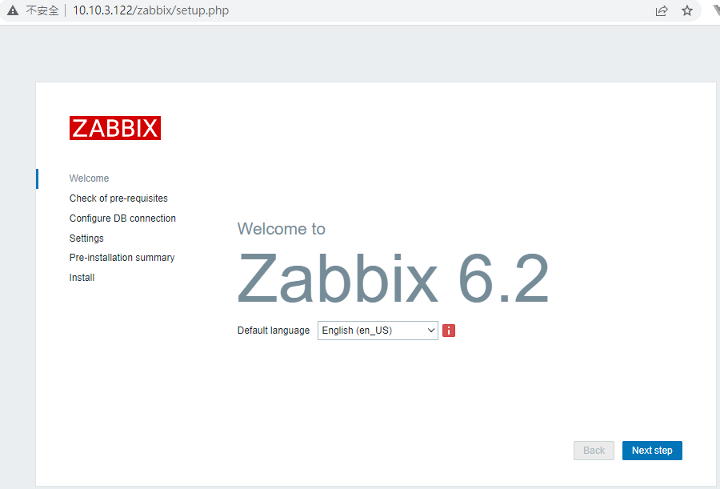Bookmark this page with star icon
The image size is (720, 489).
click(x=687, y=11)
